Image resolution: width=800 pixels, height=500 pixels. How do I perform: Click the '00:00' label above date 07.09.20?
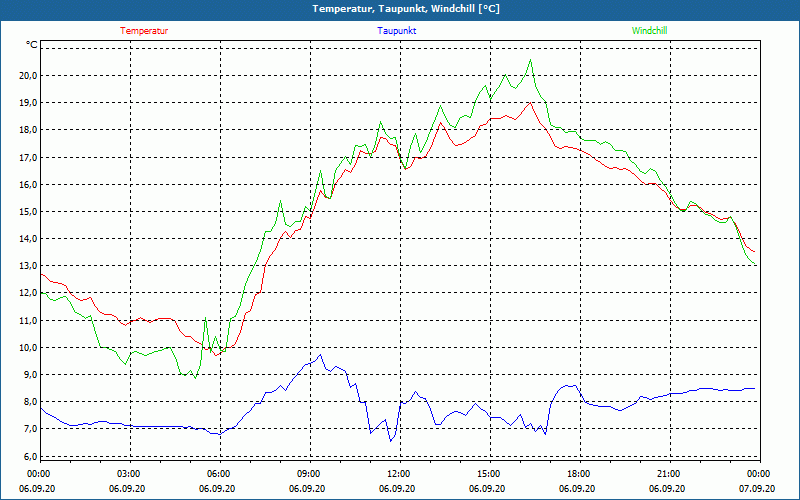pyautogui.click(x=760, y=474)
